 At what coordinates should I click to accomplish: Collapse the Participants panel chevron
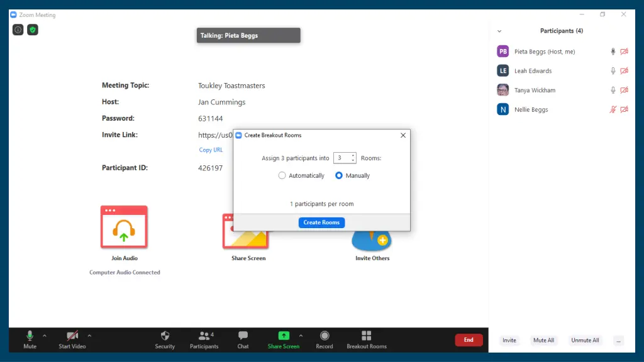499,31
